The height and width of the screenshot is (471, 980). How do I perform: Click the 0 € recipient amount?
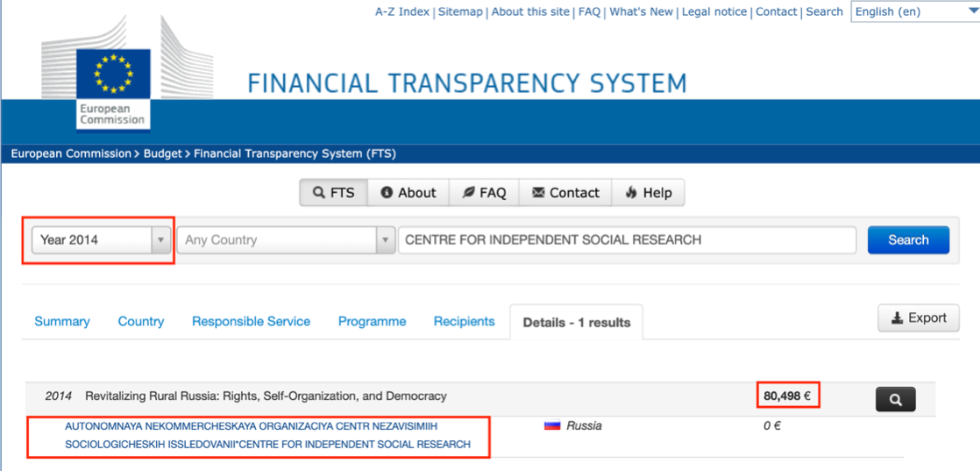coord(772,426)
